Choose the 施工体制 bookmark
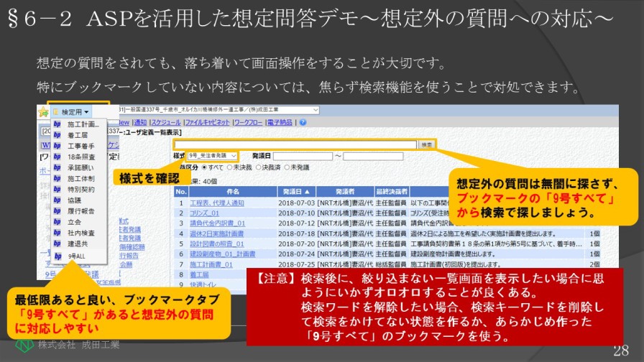This screenshot has width=644, height=362. 80,178
